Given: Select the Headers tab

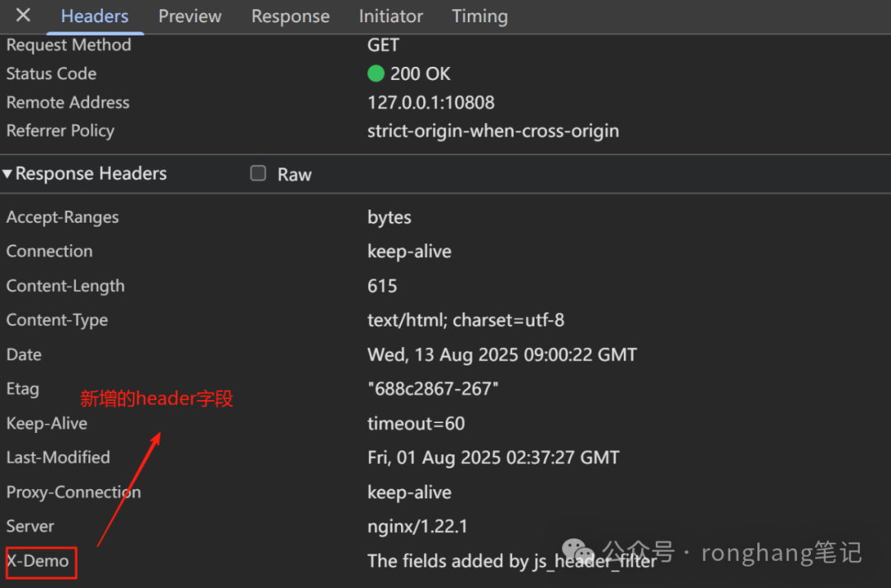Looking at the screenshot, I should 94,16.
